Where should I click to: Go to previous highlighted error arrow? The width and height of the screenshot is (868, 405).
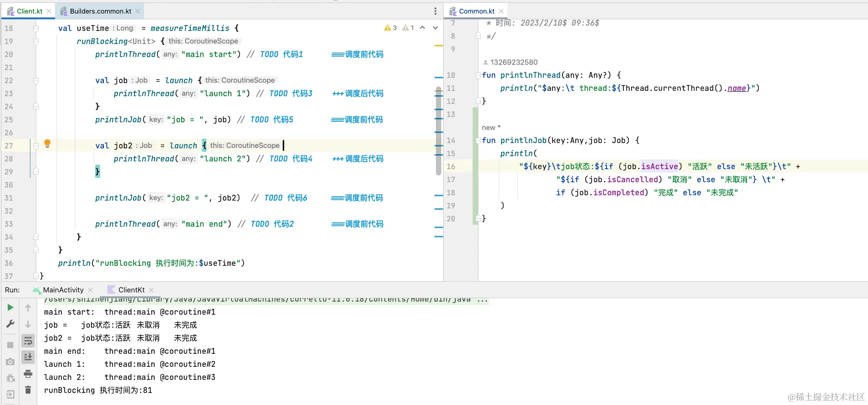click(422, 28)
